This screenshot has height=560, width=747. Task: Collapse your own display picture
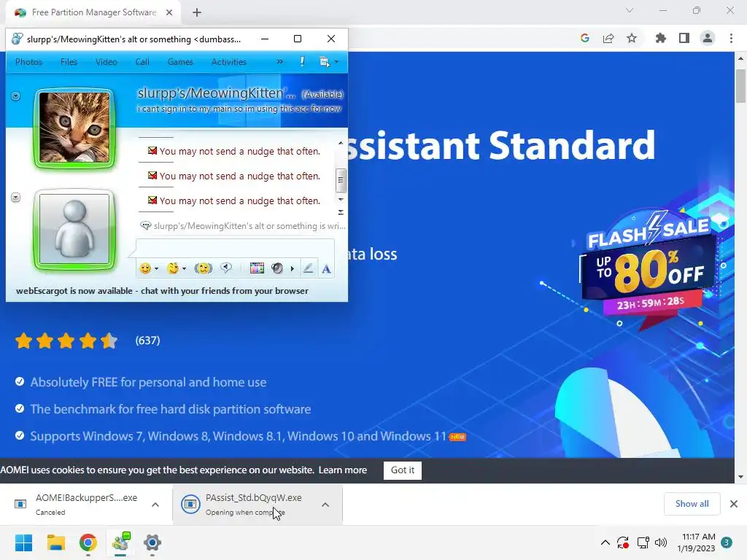click(16, 197)
